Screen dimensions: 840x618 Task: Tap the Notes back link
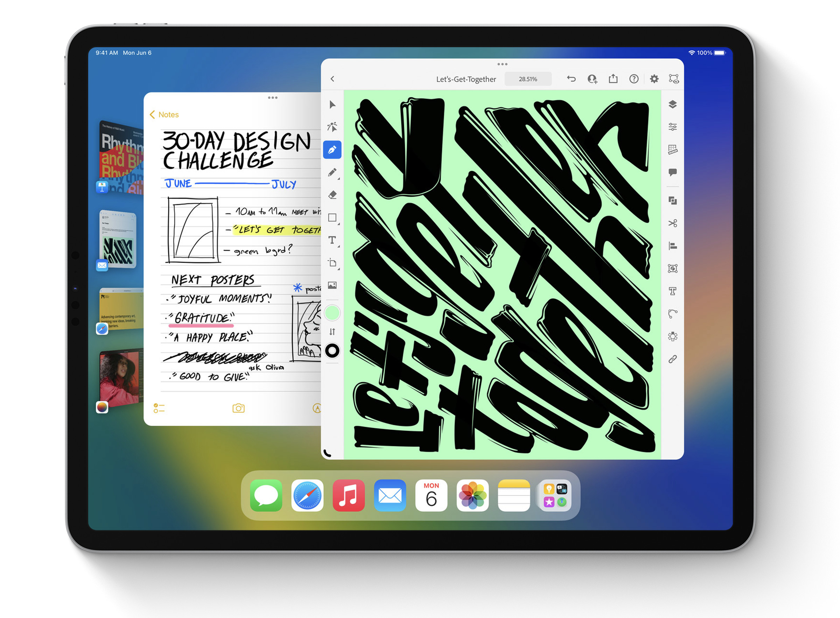pos(163,114)
